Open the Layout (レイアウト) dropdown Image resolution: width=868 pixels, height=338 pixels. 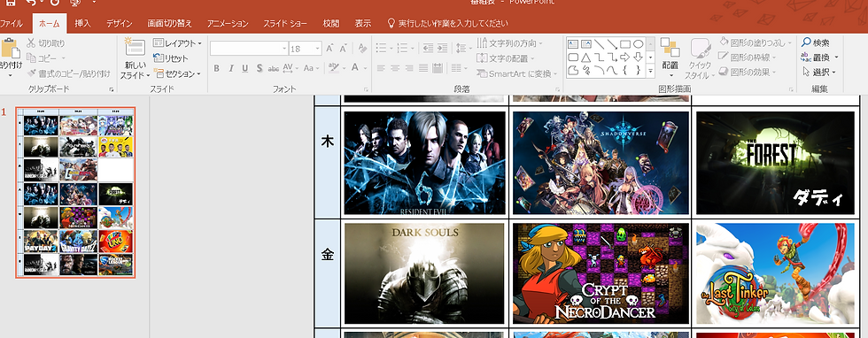coord(177,43)
